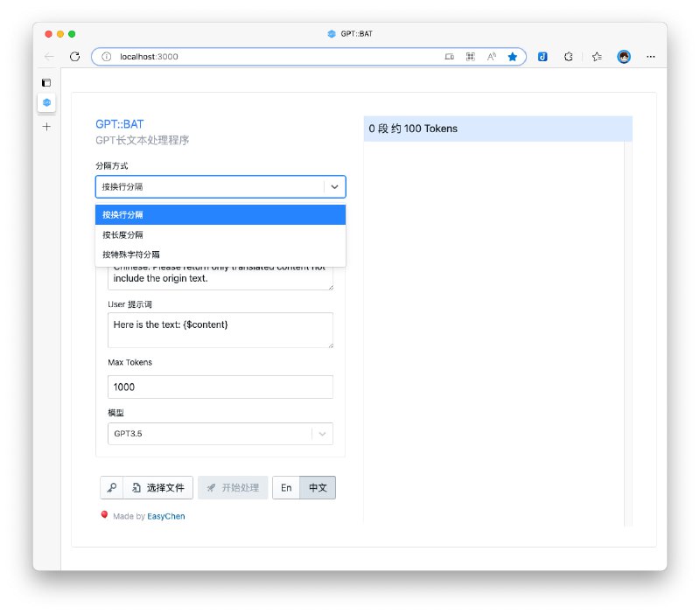700x614 pixels.
Task: Click the browser refresh icon
Action: (x=75, y=56)
